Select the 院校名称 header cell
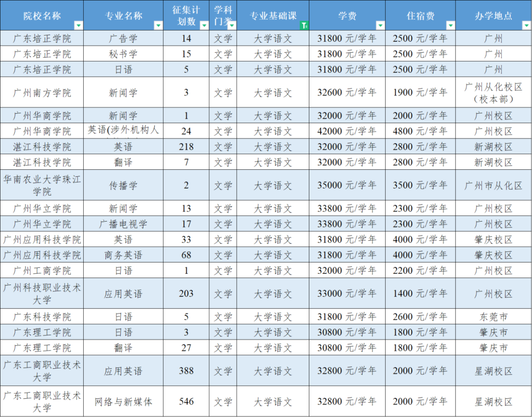This screenshot has width=532, height=417. (42, 16)
